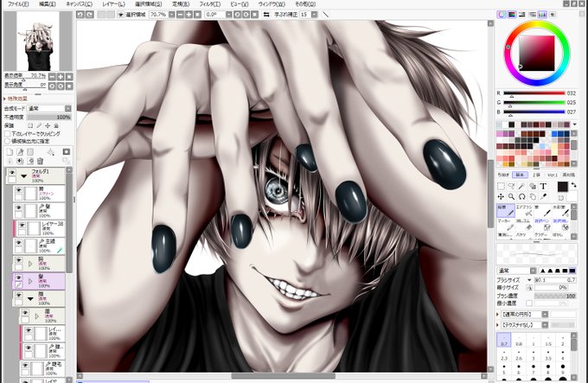Toggle the 選択領域 display checkbox in toolbar

pyautogui.click(x=121, y=14)
